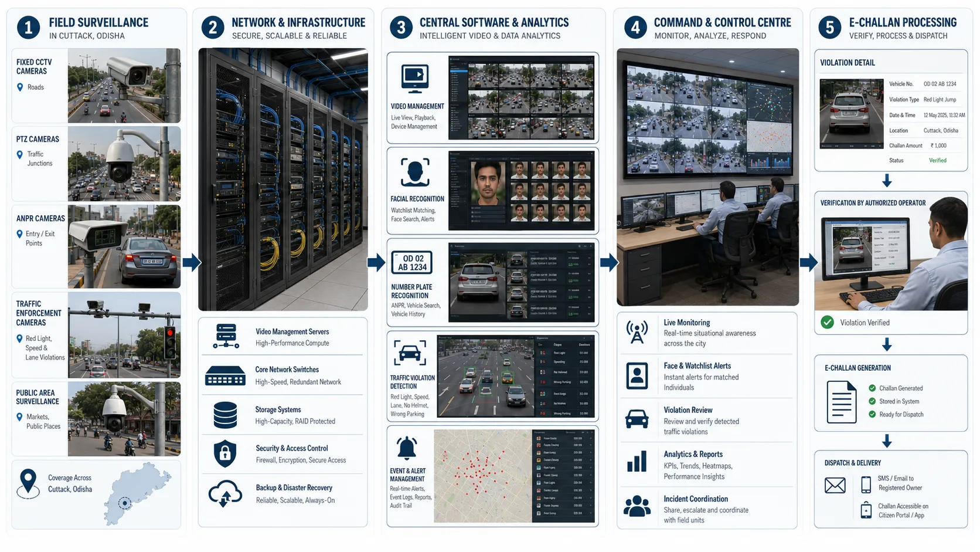Click the Challan Generated green check
This screenshot has height=552, width=980.
(872, 388)
